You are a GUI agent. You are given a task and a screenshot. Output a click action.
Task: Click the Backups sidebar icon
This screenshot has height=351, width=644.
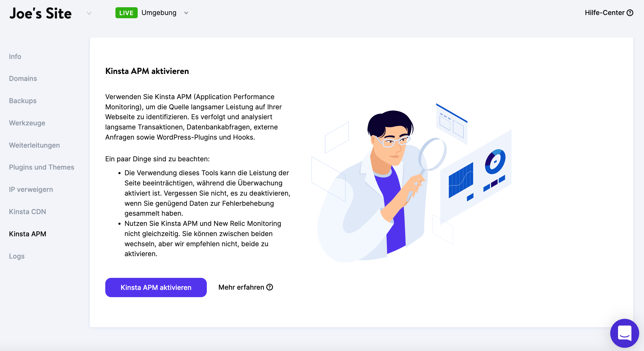coord(23,101)
